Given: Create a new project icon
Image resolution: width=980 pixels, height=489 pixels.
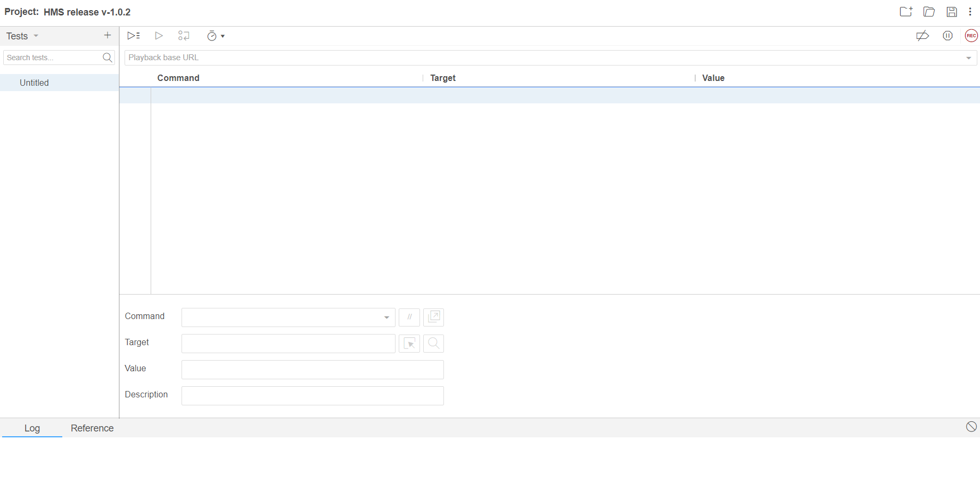Looking at the screenshot, I should [x=906, y=12].
